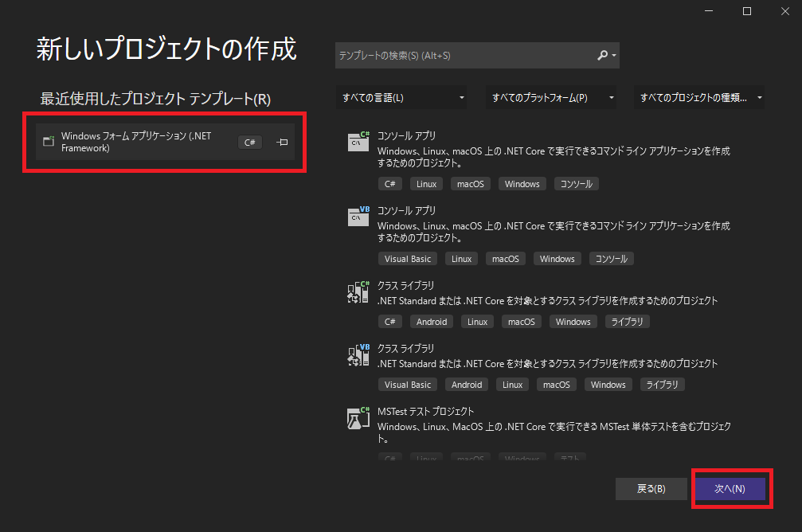
Task: Open the すべての言語(L) language dropdown
Action: click(403, 97)
